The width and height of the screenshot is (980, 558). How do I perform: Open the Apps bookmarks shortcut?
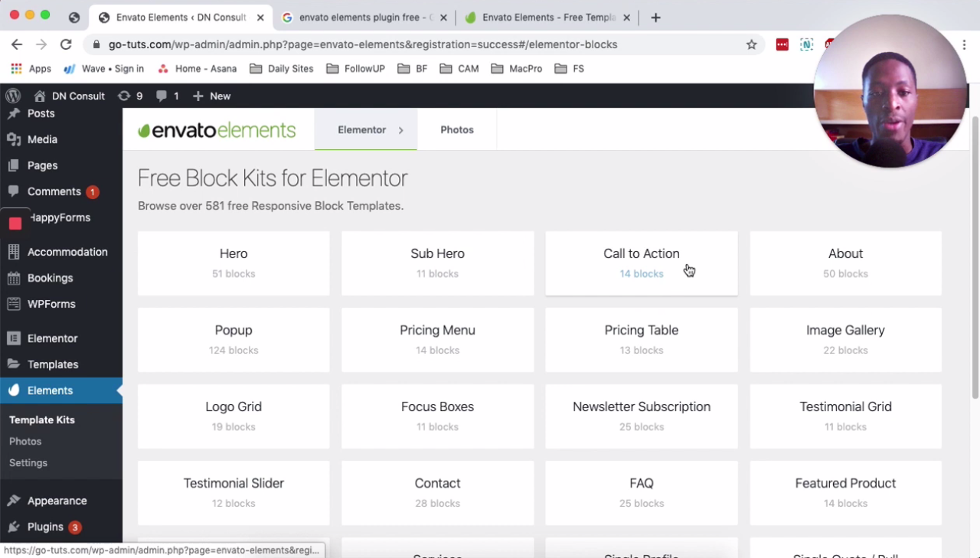31,68
